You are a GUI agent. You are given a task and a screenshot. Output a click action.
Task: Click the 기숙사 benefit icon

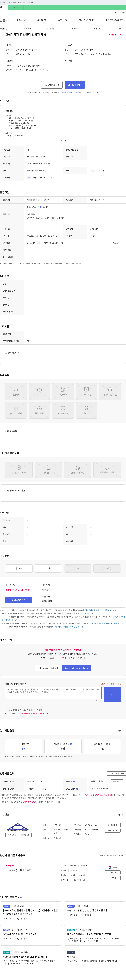tap(40, 389)
